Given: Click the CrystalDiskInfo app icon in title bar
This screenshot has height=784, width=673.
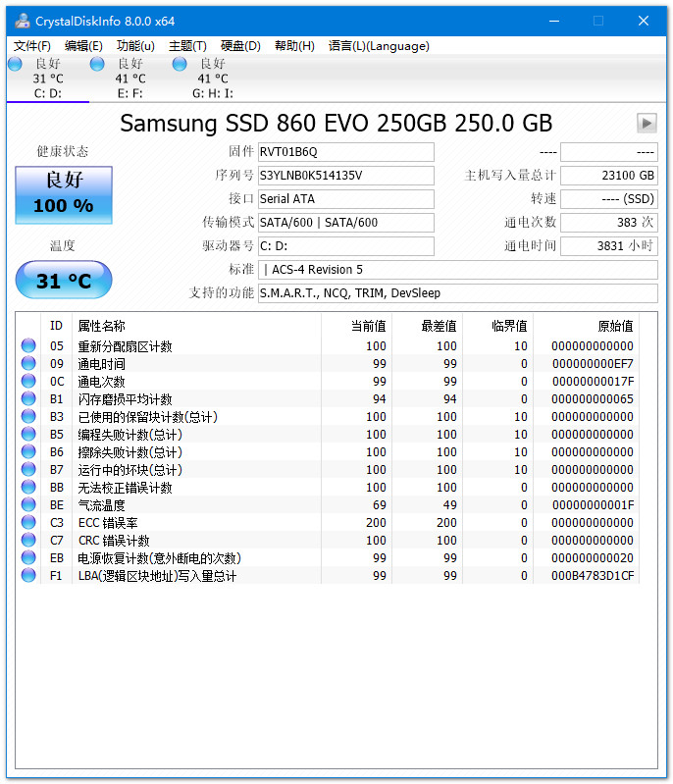Looking at the screenshot, I should pyautogui.click(x=22, y=21).
